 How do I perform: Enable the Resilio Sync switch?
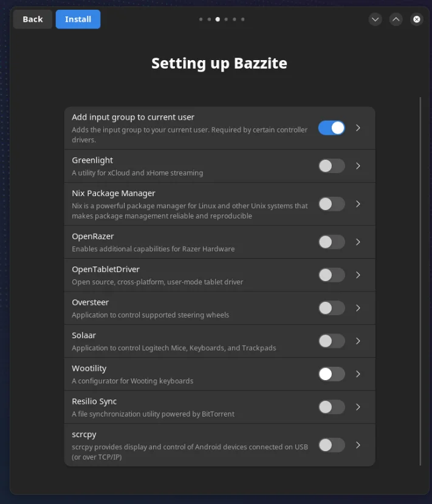(x=331, y=407)
